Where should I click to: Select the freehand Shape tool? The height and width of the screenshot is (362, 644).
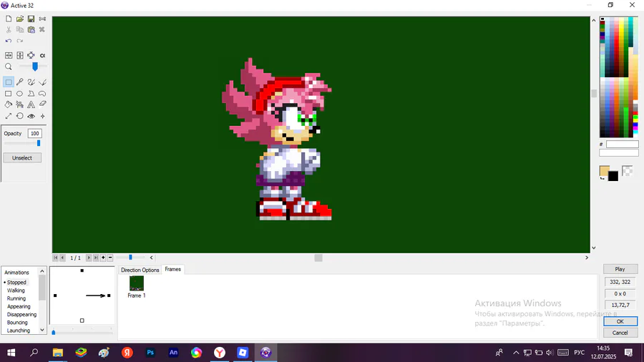(42, 94)
